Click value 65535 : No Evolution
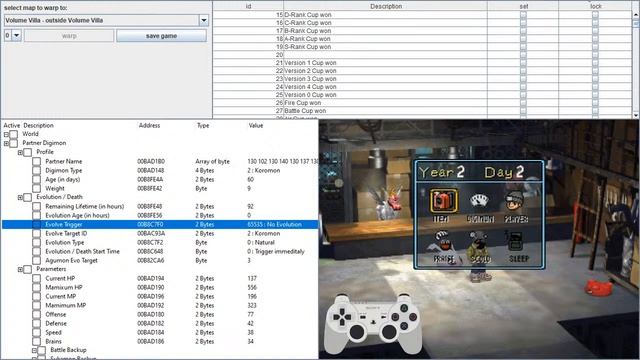The image size is (640, 360). [274, 224]
